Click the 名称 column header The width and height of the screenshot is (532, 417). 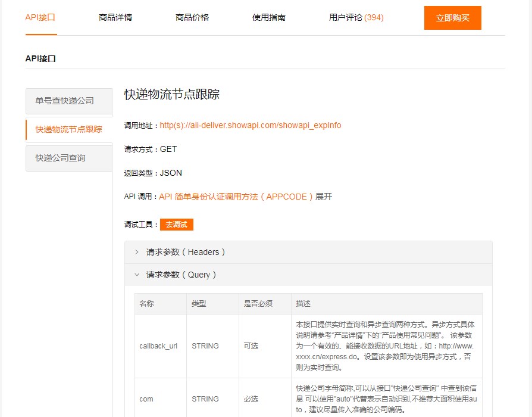pos(147,304)
